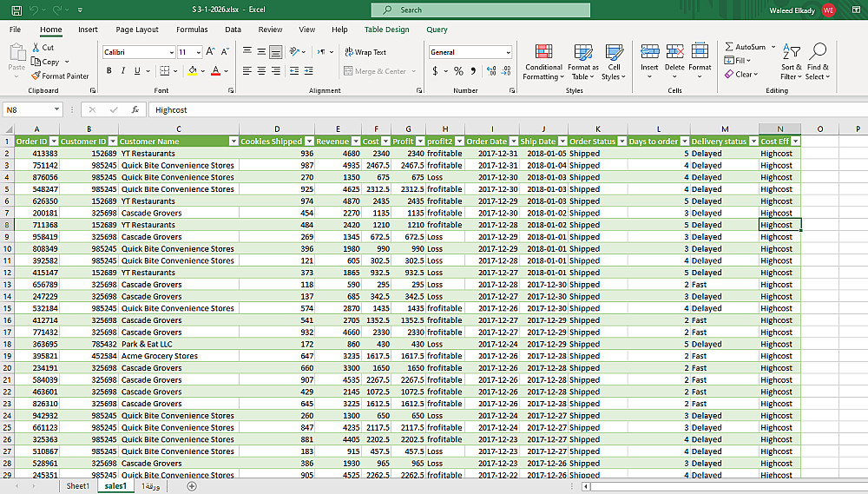Viewport: 868px width, 494px height.
Task: Switch to the Sheet1 worksheet tab
Action: [x=78, y=486]
